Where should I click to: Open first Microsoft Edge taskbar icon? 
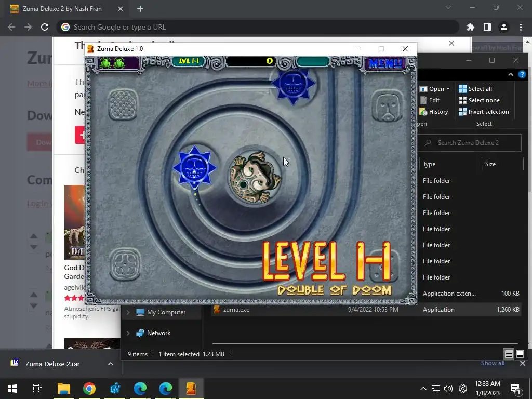[140, 389]
